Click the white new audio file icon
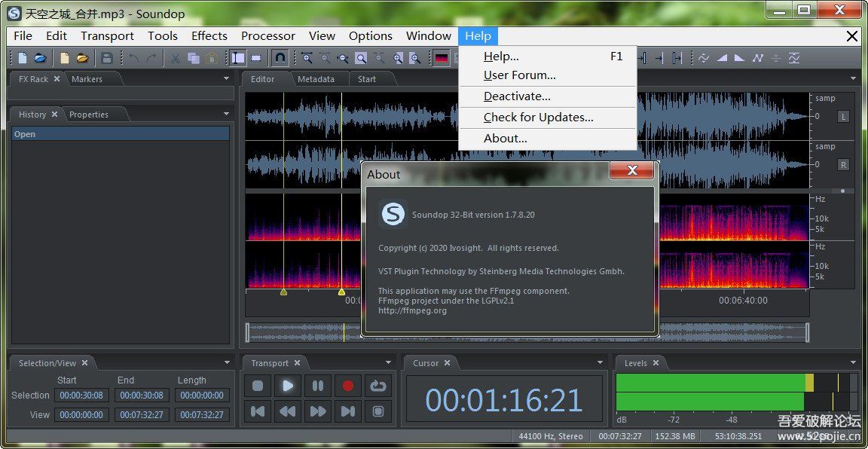 pyautogui.click(x=23, y=57)
